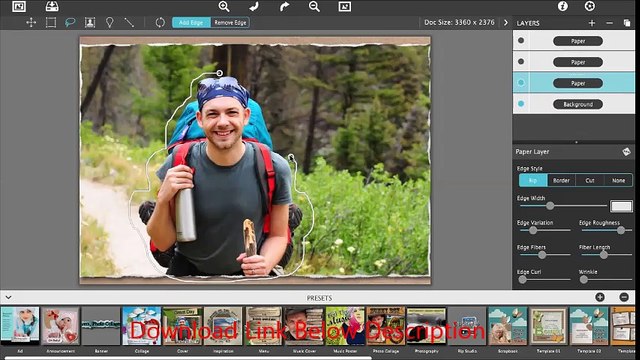Select the highlighted Paper layer name
Viewport: 640px width, 360px height.
(578, 83)
